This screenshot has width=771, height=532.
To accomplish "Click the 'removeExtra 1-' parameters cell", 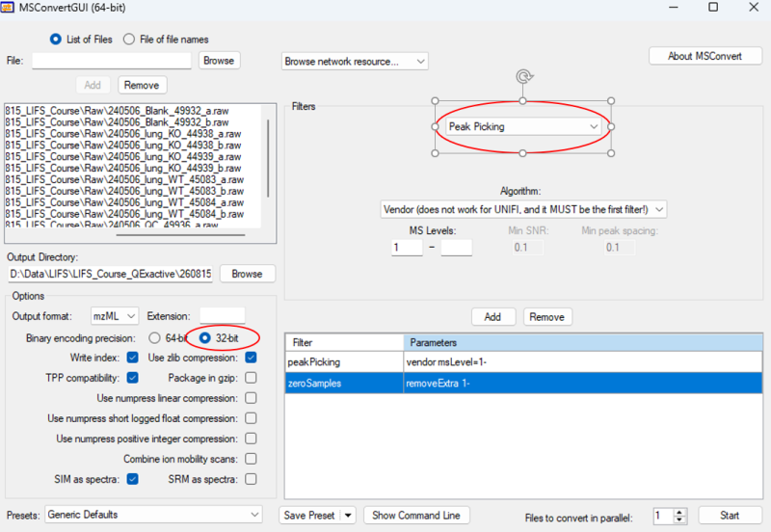I will (583, 383).
